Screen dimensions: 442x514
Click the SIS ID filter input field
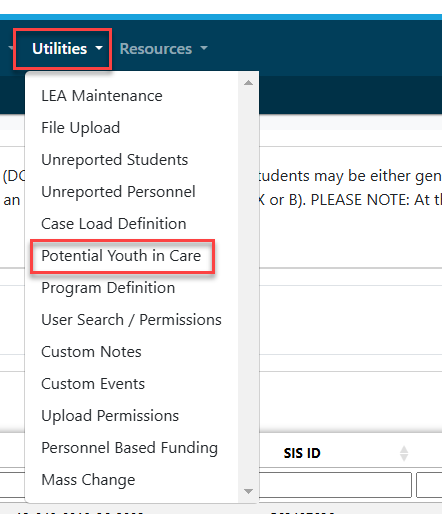[x=335, y=485]
